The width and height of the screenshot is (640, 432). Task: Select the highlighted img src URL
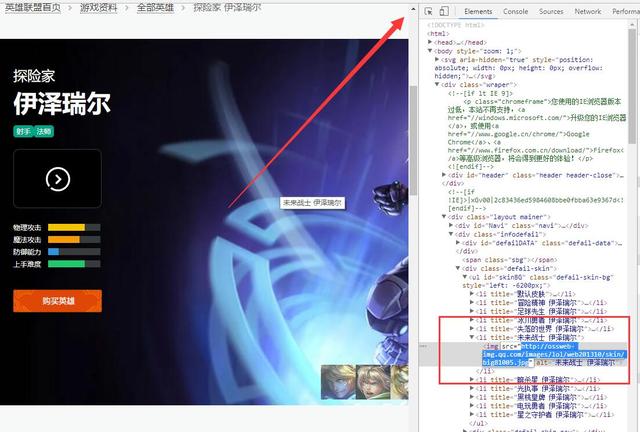pos(553,354)
